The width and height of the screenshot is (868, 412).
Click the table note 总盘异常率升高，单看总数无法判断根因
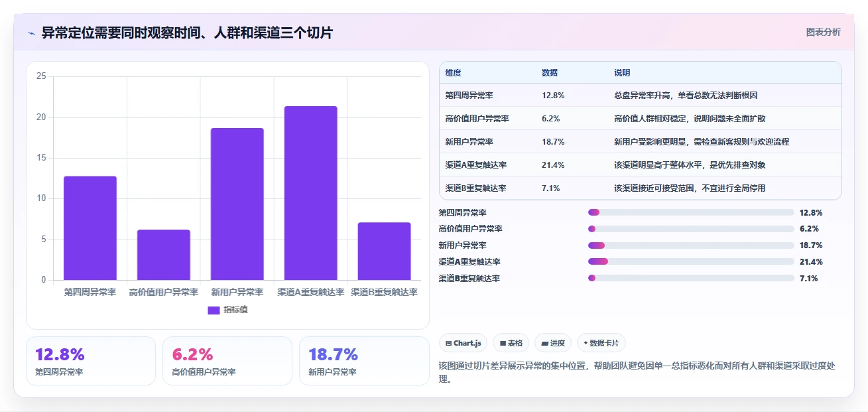686,96
